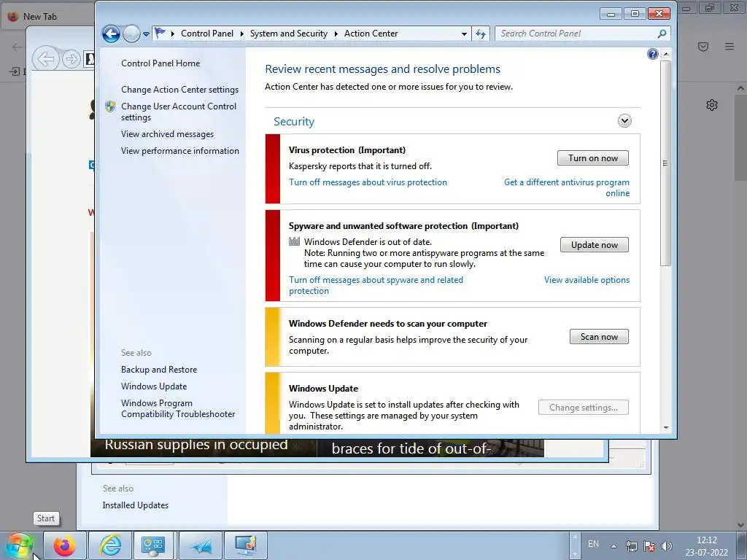
Task: Click the Firefox pocket icon
Action: 703,46
